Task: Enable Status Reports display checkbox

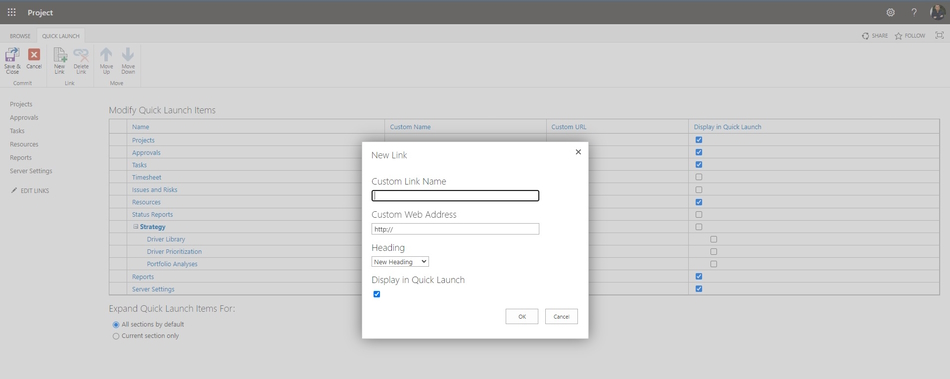Action: (x=699, y=214)
